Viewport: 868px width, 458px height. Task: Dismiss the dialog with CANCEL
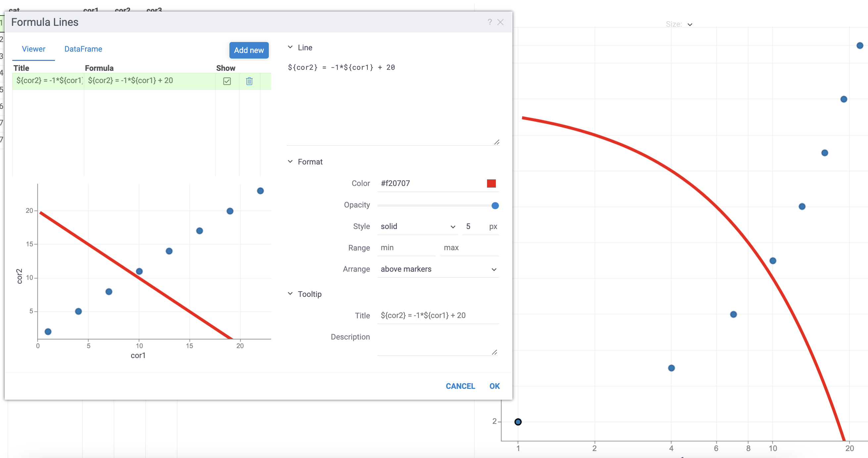[460, 386]
